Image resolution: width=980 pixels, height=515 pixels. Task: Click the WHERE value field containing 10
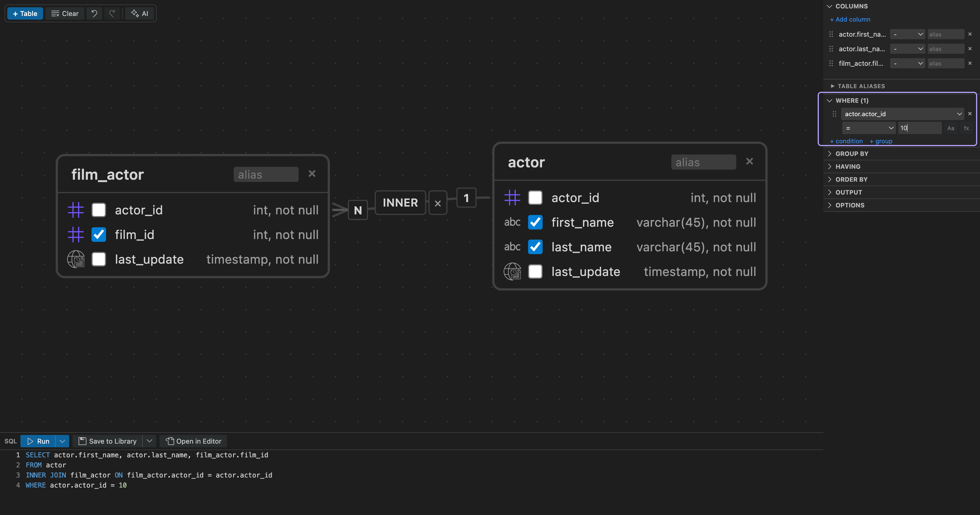tap(920, 128)
